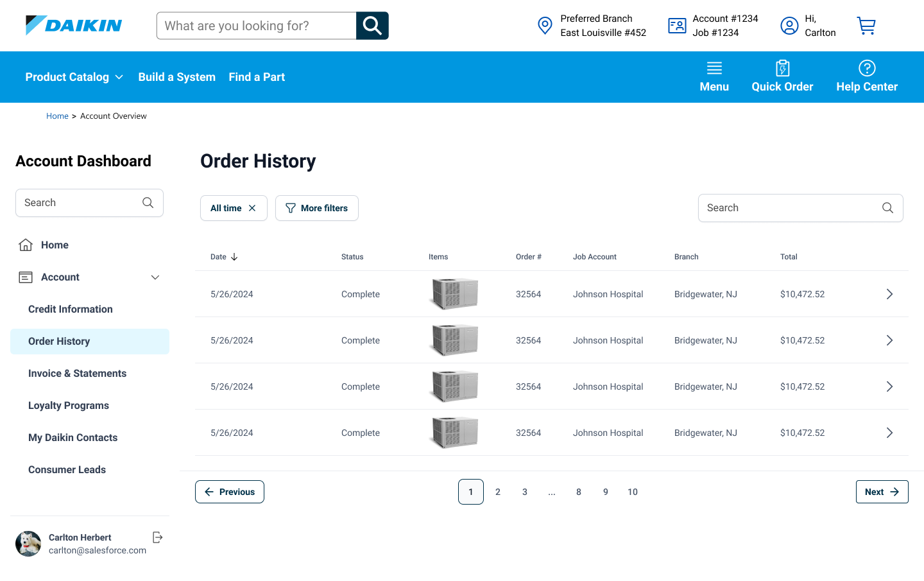The width and height of the screenshot is (924, 581).
Task: Click the sidebar search magnifier icon
Action: coord(148,203)
